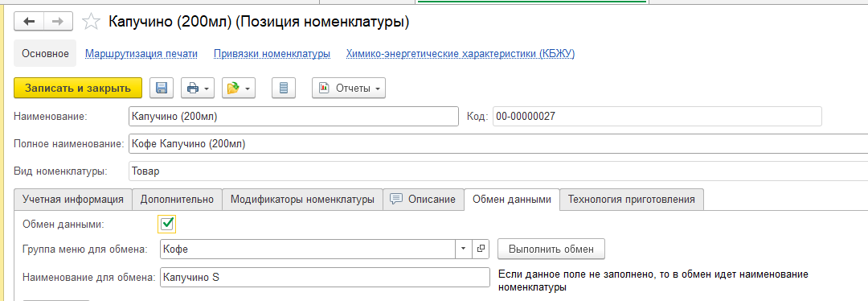Click the Наименование input field
Image resolution: width=868 pixels, height=301 pixels.
point(293,117)
